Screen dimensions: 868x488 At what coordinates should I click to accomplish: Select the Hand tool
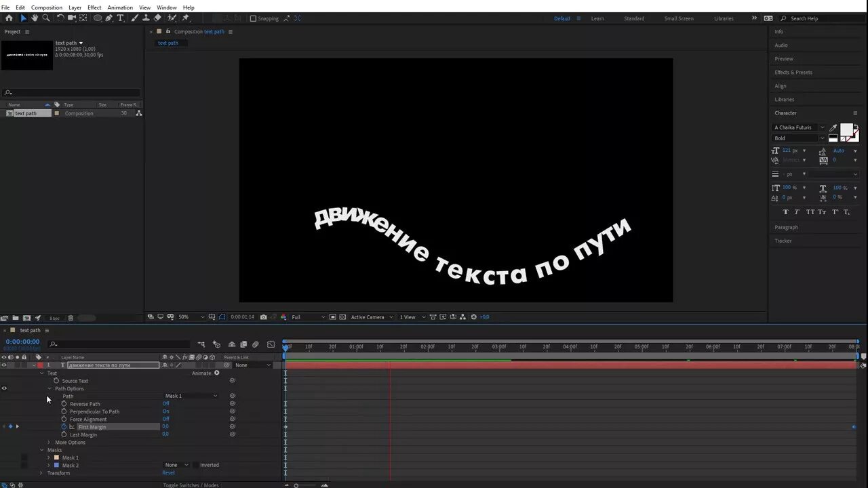click(x=35, y=18)
